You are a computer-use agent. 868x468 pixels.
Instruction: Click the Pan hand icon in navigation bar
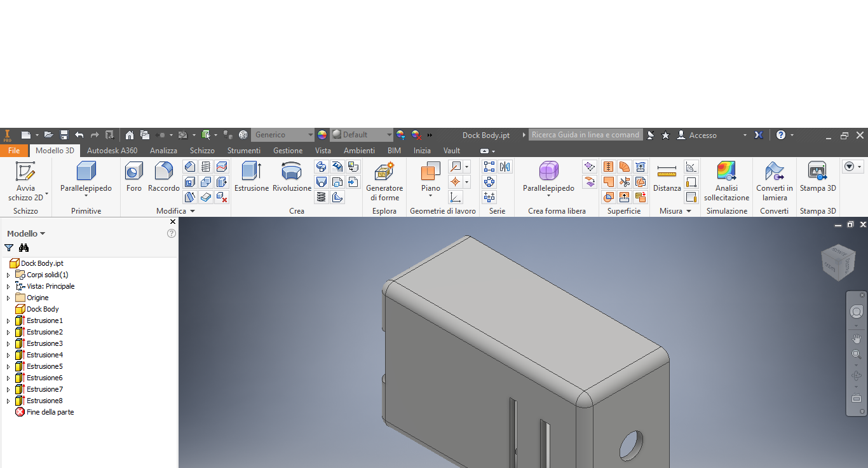857,339
